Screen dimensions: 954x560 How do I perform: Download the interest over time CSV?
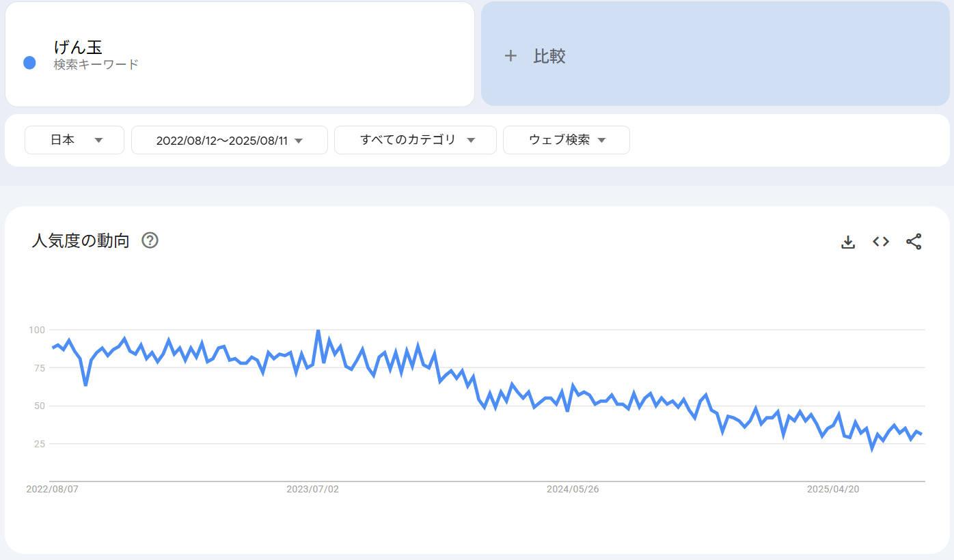[848, 242]
